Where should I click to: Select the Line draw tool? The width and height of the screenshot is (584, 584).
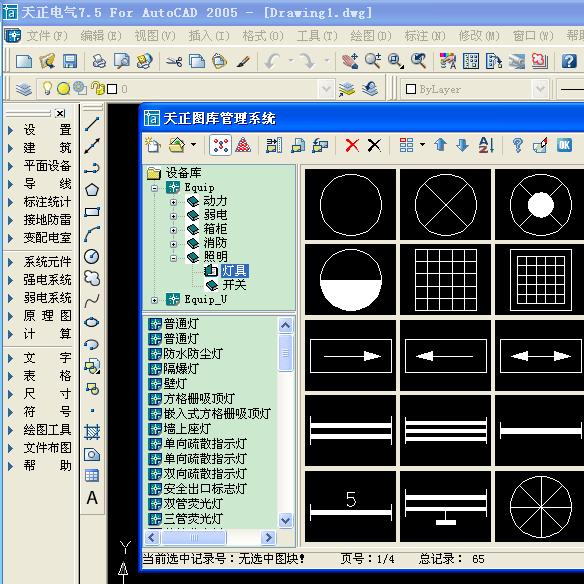[92, 124]
